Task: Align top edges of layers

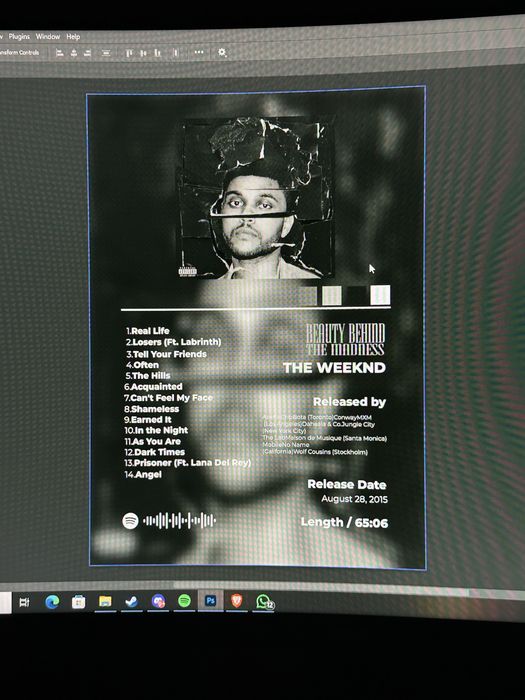Action: pos(129,53)
